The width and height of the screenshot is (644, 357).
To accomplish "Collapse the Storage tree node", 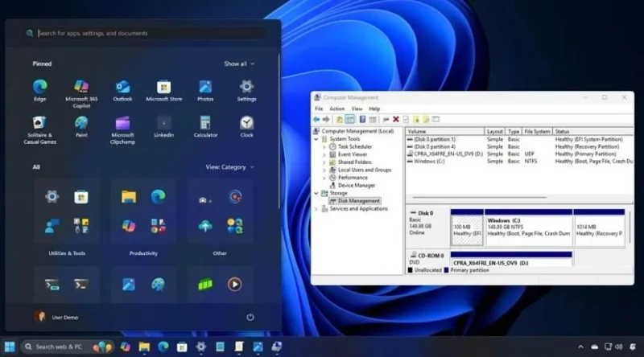I will tap(316, 193).
